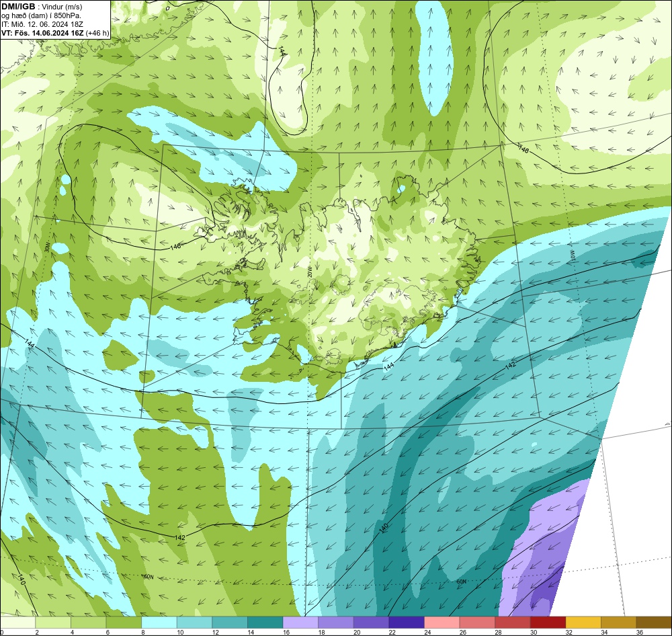Click the palest cream legend swatch below 2
The height and width of the screenshot is (636, 672).
click(18, 623)
